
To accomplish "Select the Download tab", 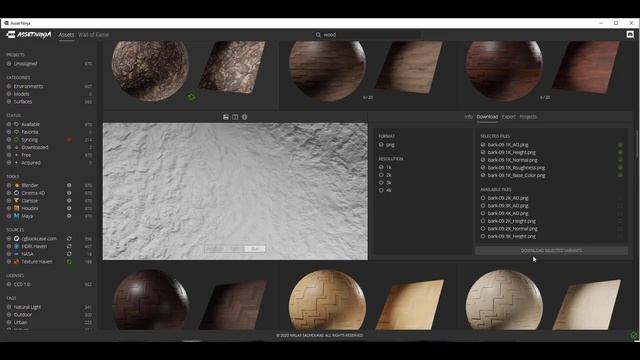I will 487,117.
